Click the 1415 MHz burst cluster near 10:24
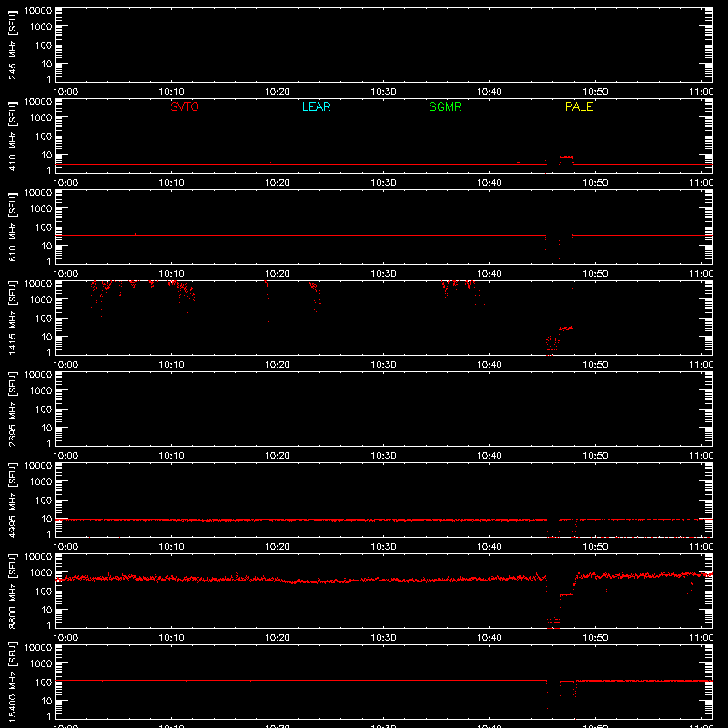The image size is (728, 728). click(315, 297)
